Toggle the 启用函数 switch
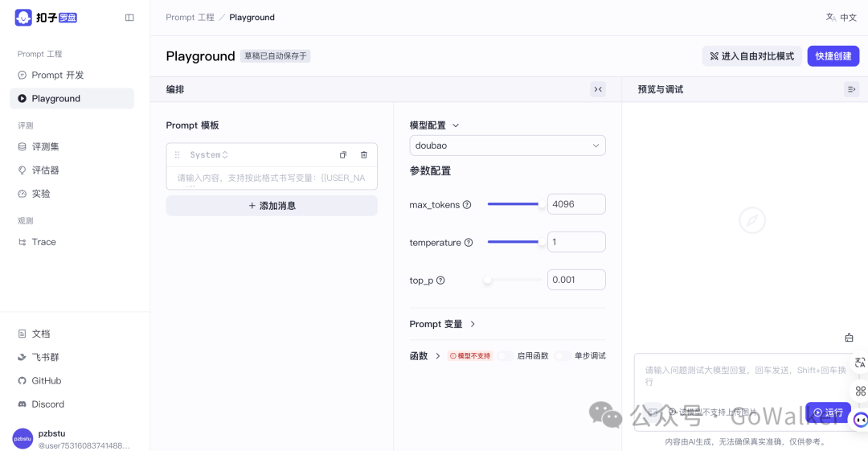Image resolution: width=868 pixels, height=451 pixels. (505, 355)
